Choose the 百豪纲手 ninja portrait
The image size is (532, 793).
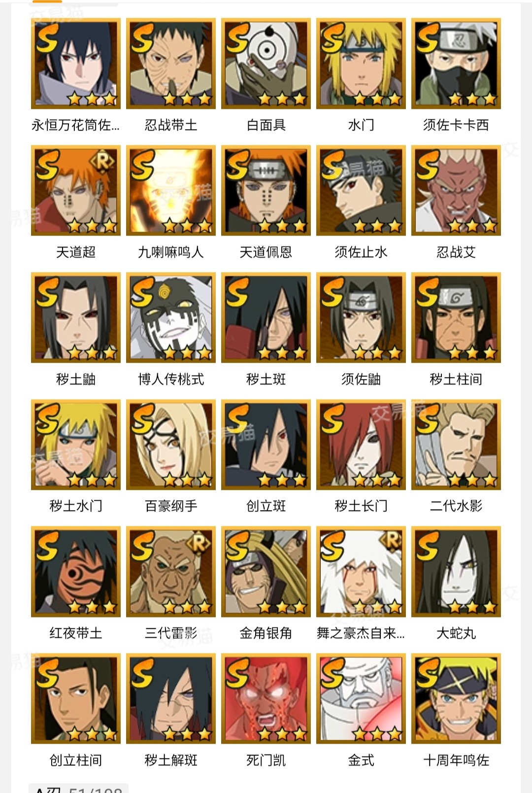[171, 445]
